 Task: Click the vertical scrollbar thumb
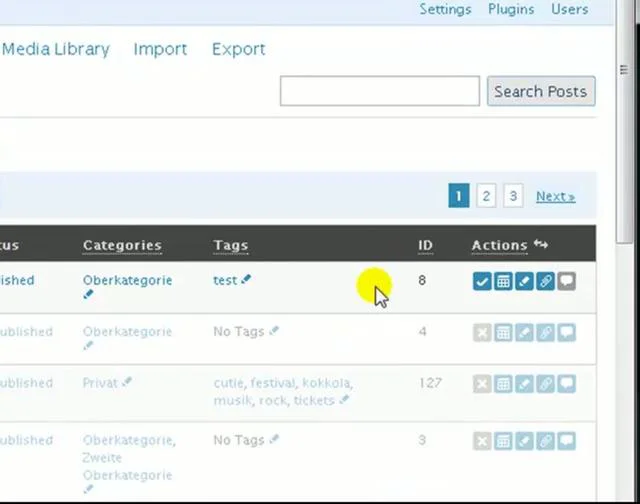coord(624,122)
